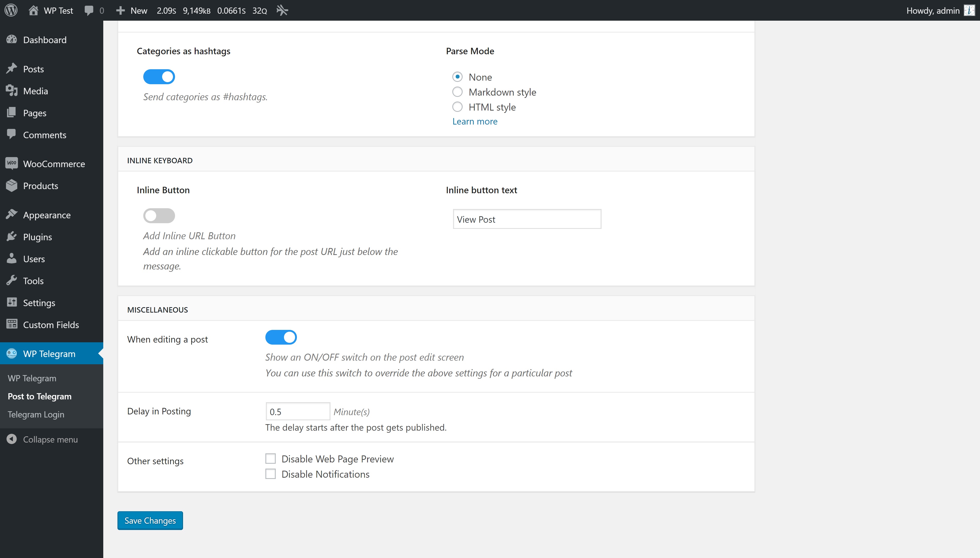Follow the Learn more link
Screen dimensions: 980x558
coord(475,121)
